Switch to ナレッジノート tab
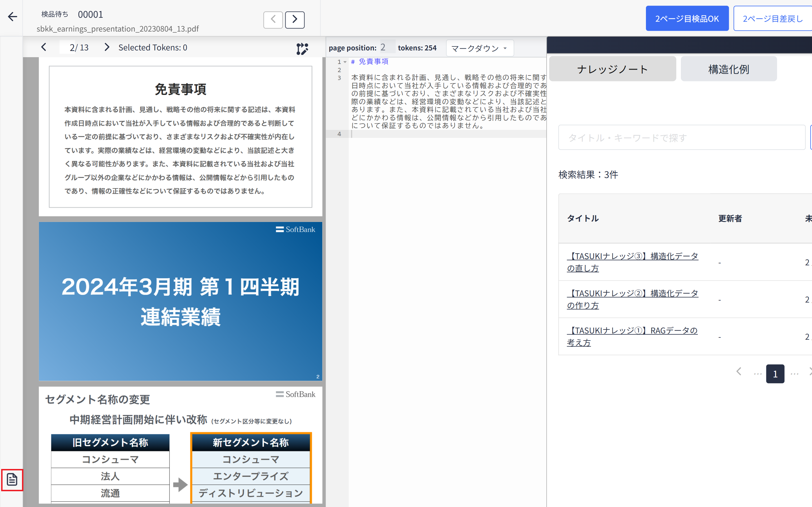The image size is (812, 507). tap(612, 69)
